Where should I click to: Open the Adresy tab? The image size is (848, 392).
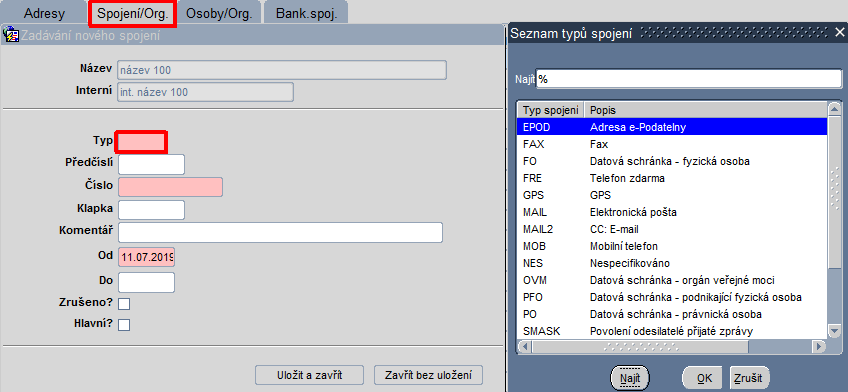point(43,14)
